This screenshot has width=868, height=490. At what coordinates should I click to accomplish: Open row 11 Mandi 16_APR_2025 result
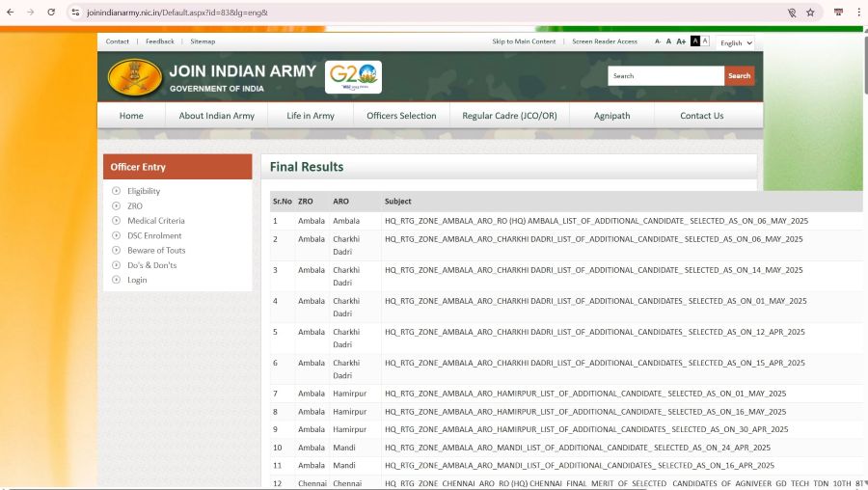(580, 466)
